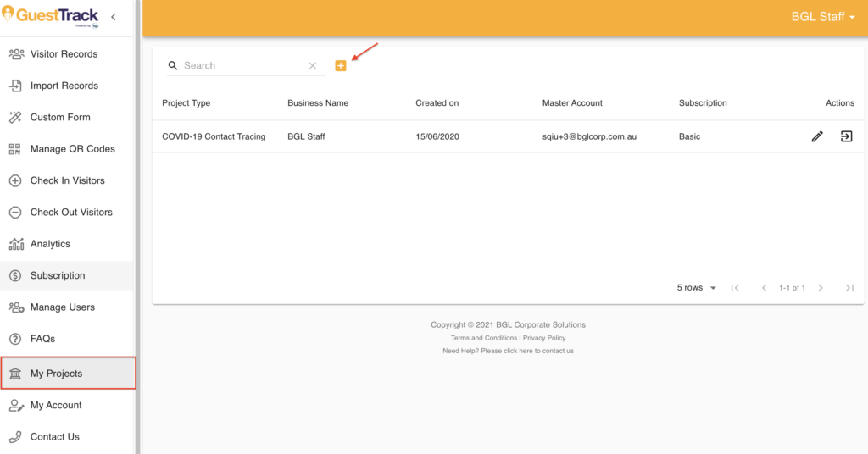The width and height of the screenshot is (868, 454).
Task: Enter the project using the login arrow icon
Action: 846,136
